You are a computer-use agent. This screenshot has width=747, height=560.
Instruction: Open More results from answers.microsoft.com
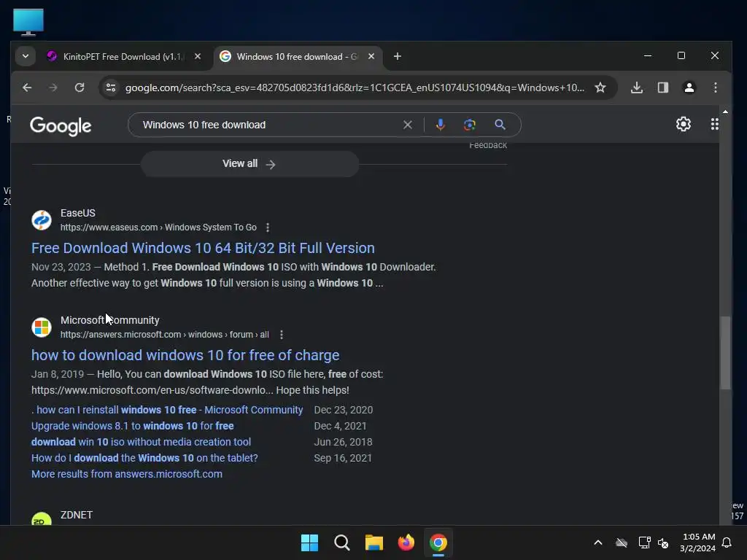point(127,474)
